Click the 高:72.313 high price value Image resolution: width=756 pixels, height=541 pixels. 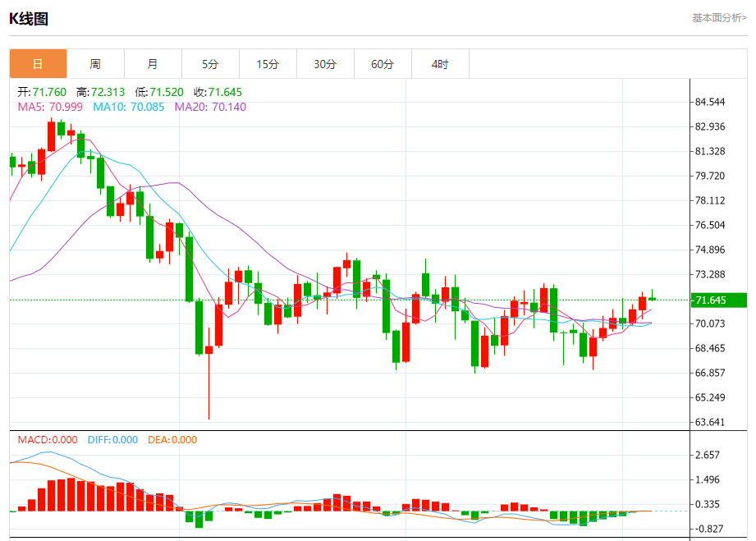click(x=100, y=92)
